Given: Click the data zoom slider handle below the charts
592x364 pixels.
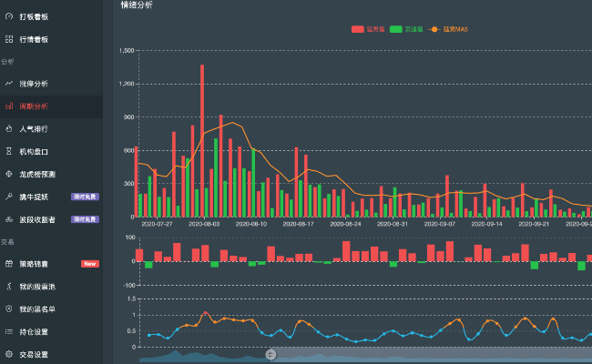Looking at the screenshot, I should click(x=270, y=355).
